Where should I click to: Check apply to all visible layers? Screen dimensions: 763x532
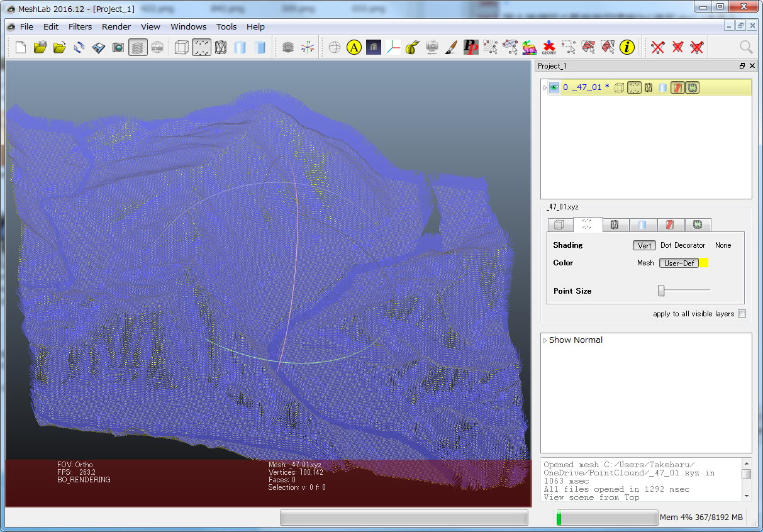click(x=742, y=314)
